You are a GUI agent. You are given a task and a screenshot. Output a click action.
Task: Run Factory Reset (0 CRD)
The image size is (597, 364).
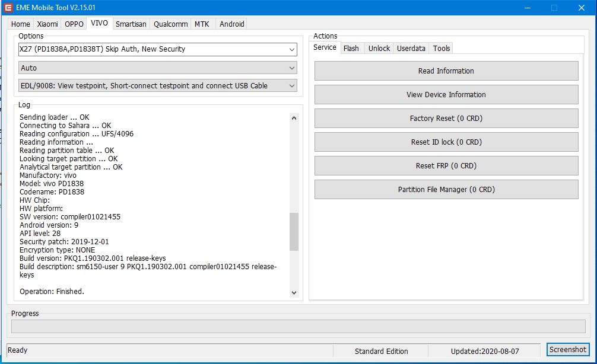[446, 119]
